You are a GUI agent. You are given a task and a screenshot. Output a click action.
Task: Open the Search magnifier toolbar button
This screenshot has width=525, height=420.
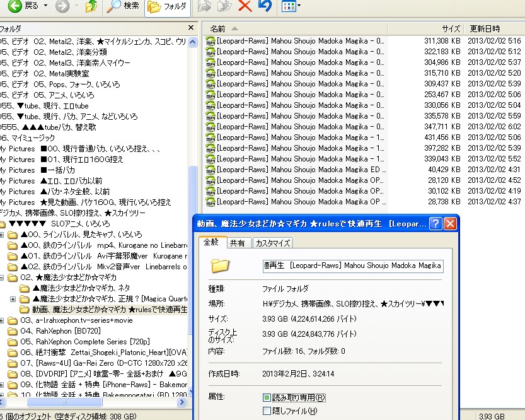pyautogui.click(x=122, y=6)
